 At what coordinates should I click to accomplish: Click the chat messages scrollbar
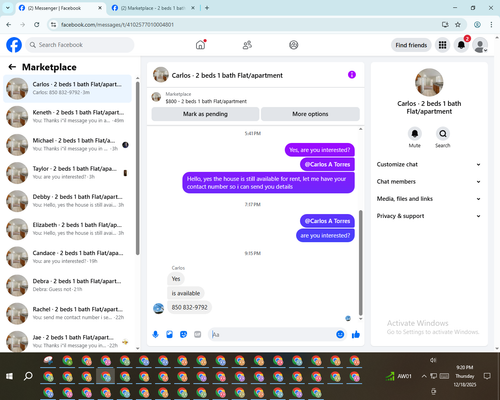[360, 263]
